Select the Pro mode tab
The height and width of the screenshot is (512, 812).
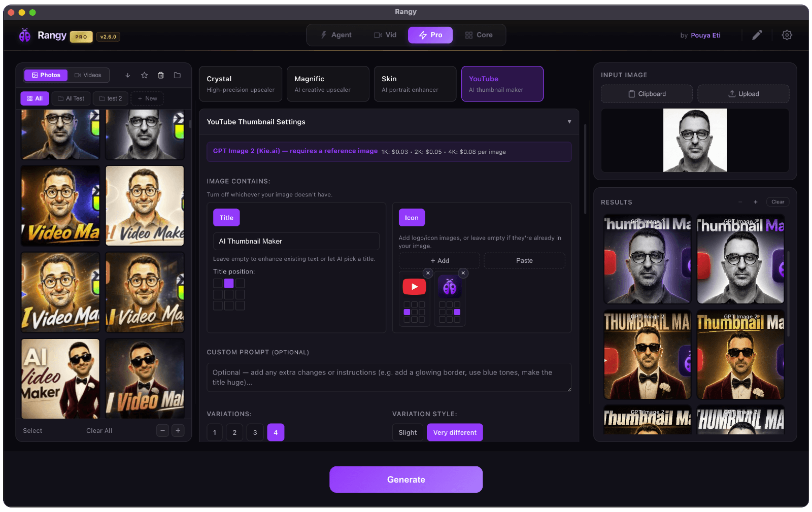point(430,35)
